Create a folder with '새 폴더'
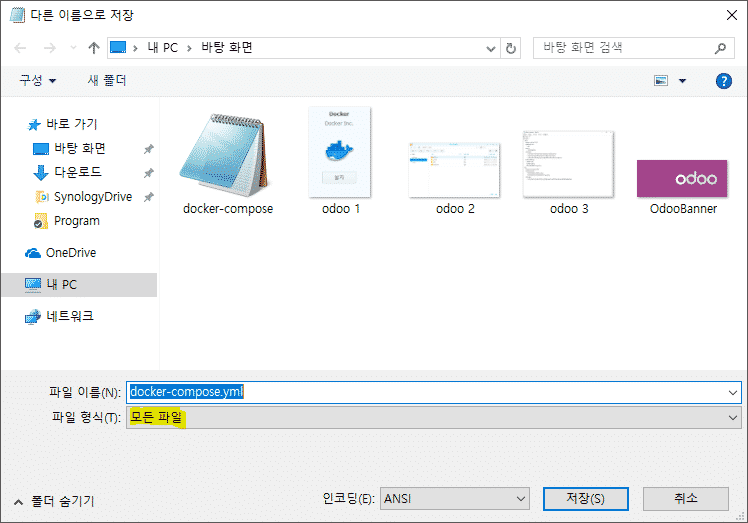Viewport: 748px width, 523px height. pos(107,80)
